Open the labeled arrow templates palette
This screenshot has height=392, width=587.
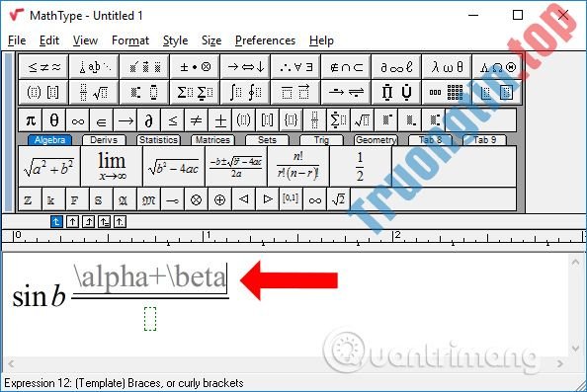click(346, 92)
